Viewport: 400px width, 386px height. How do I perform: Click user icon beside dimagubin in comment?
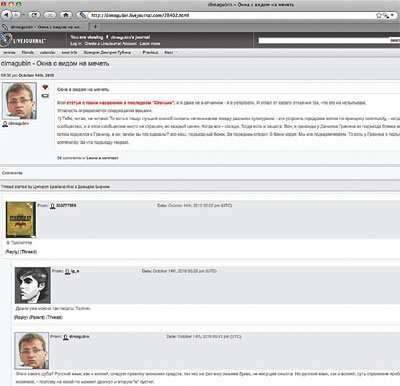coord(66,337)
